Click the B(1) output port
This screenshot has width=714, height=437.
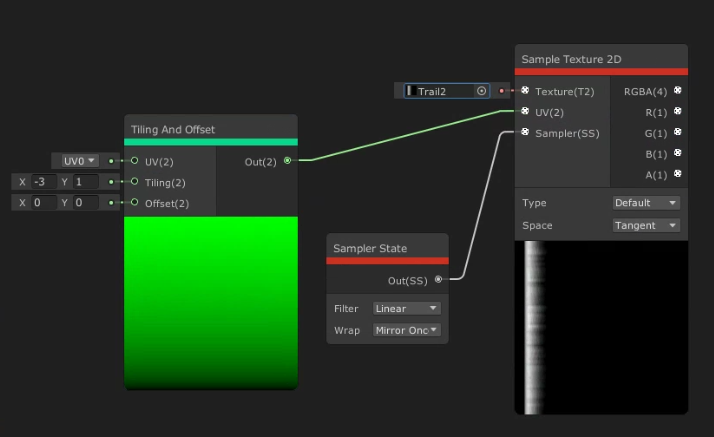[x=678, y=153]
